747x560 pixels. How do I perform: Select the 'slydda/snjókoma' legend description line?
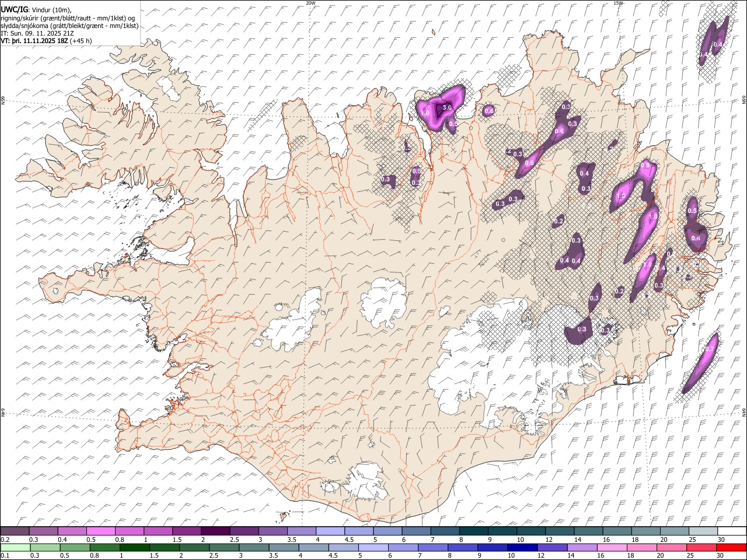pyautogui.click(x=69, y=26)
